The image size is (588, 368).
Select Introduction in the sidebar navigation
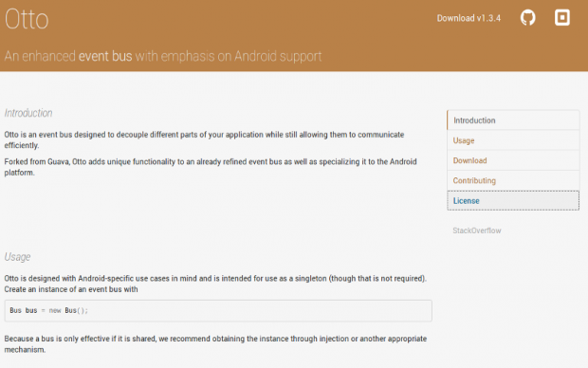coord(513,120)
